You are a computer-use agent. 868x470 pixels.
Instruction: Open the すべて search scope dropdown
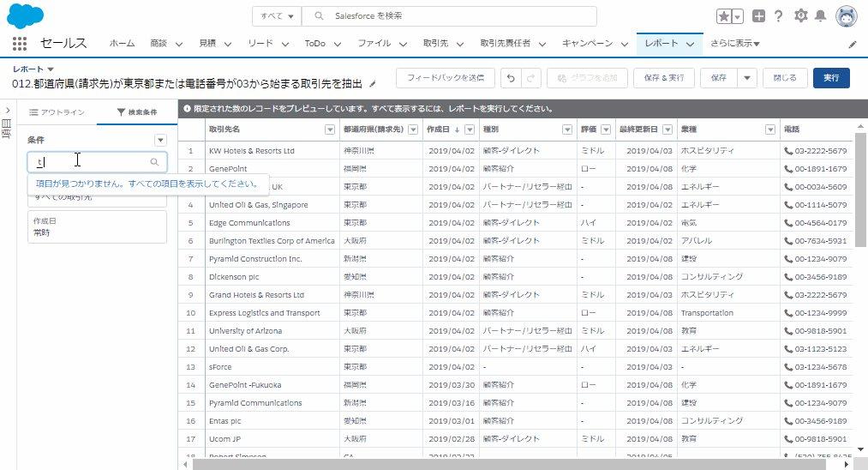277,16
